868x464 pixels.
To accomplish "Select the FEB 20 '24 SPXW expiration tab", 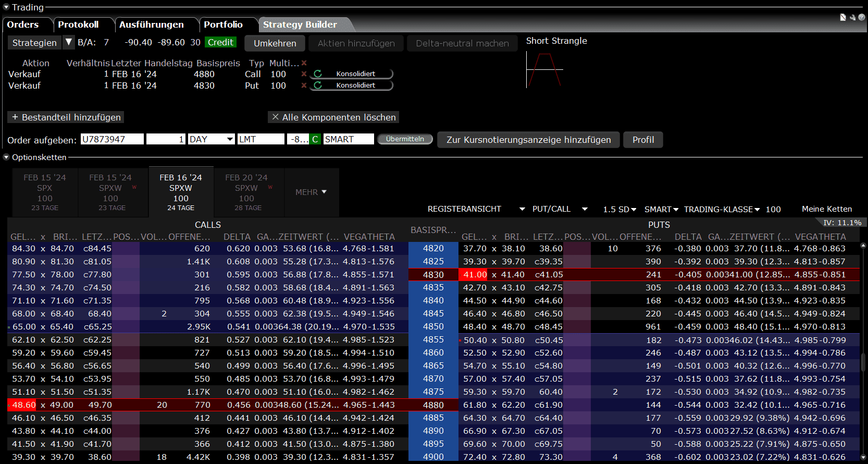I will coord(246,192).
